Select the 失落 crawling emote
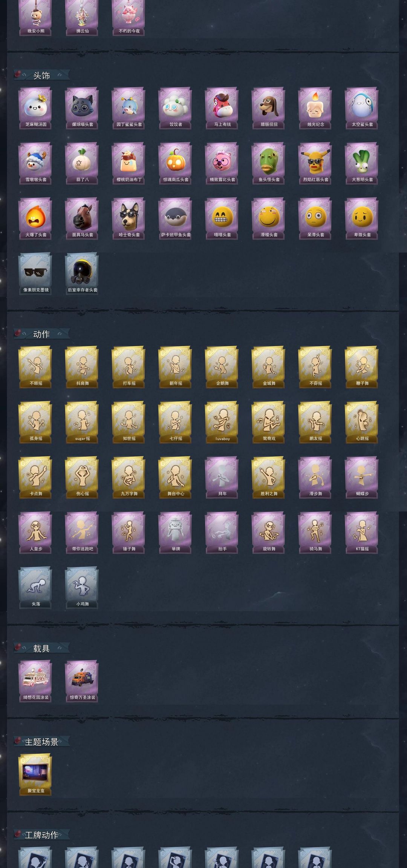 coord(35,588)
